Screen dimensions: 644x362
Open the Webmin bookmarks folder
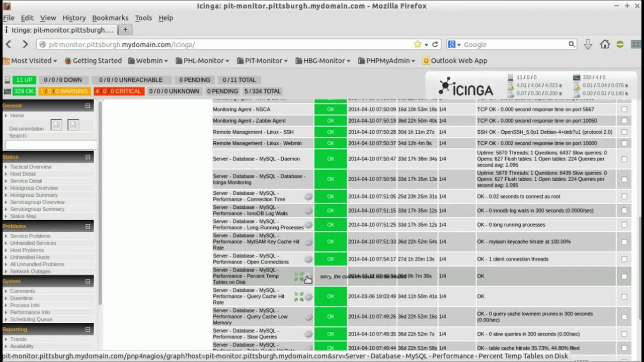click(x=148, y=60)
